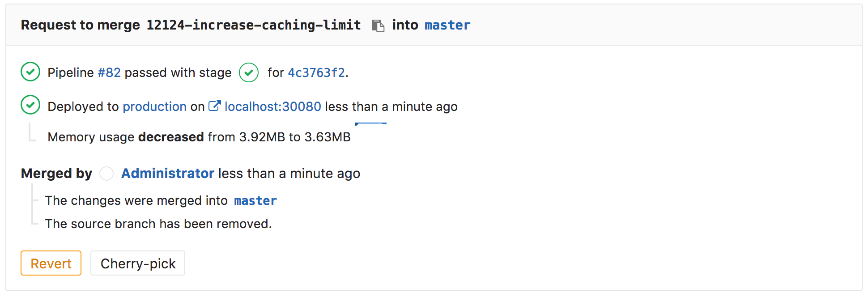Open Administrator's profile
The height and width of the screenshot is (297, 868).
[167, 174]
